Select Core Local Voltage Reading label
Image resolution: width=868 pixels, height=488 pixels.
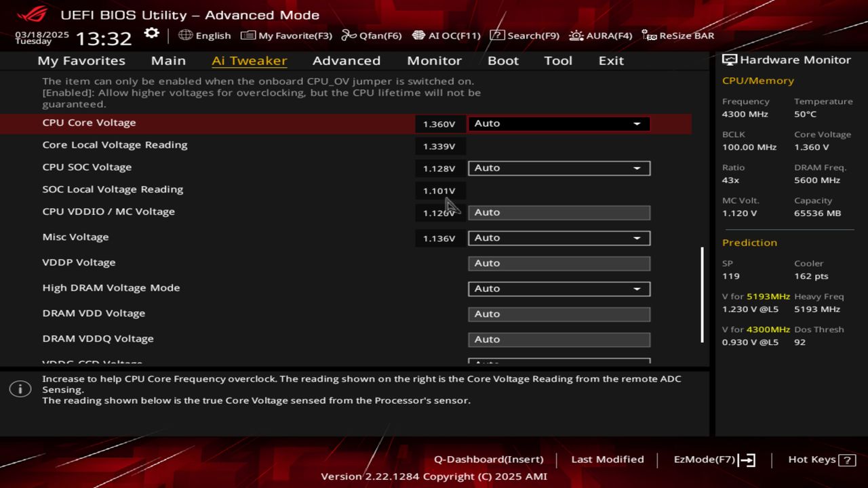point(115,145)
